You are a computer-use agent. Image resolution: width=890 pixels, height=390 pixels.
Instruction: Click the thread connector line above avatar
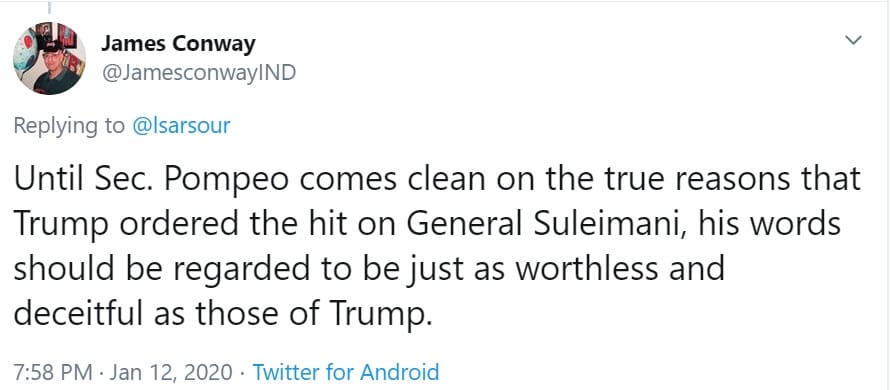pos(49,7)
